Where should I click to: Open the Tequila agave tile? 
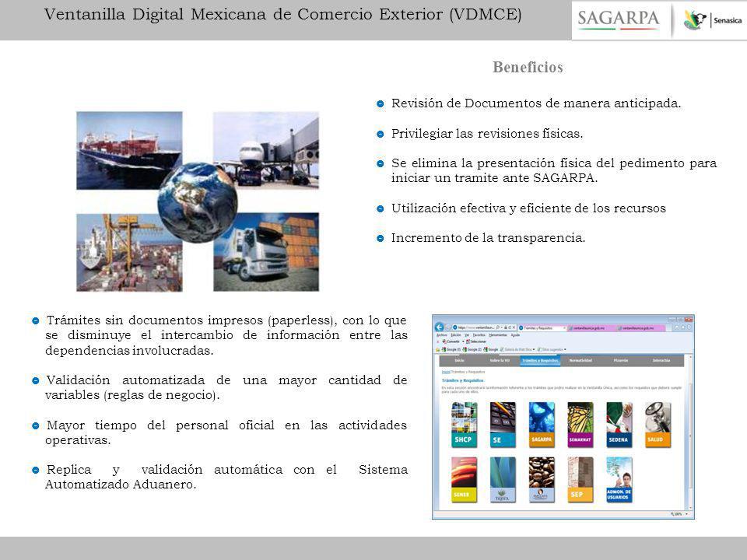pos(503,480)
